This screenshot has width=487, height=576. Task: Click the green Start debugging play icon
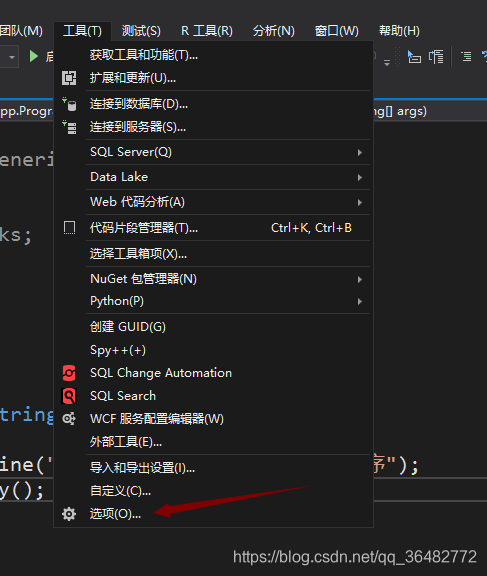click(x=34, y=56)
